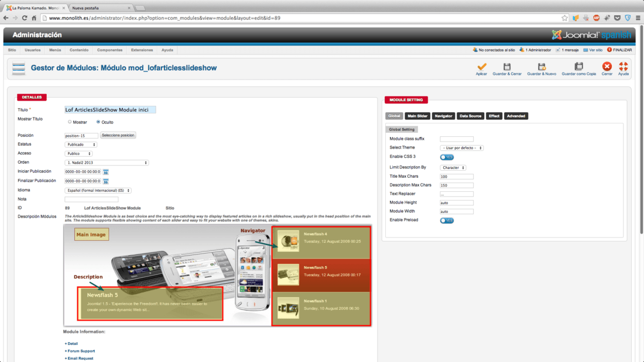Switch to the Navigator tab
644x362 pixels.
444,116
